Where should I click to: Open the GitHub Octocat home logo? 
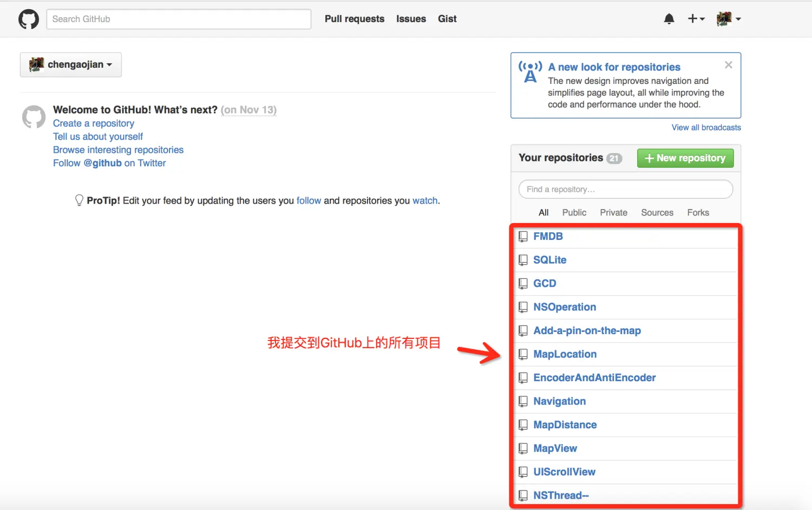(x=29, y=19)
